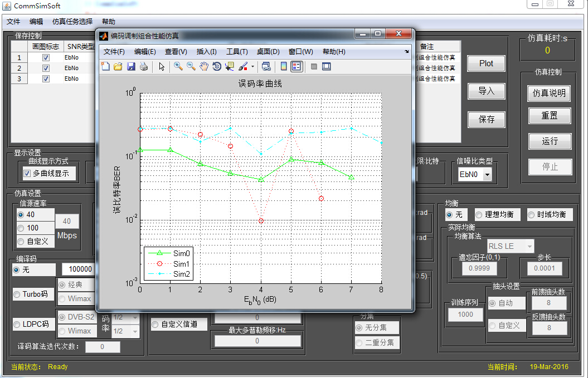Click the CommSimSoft Java icon in title bar
Viewport: 588px width, 378px height.
tap(7, 6)
